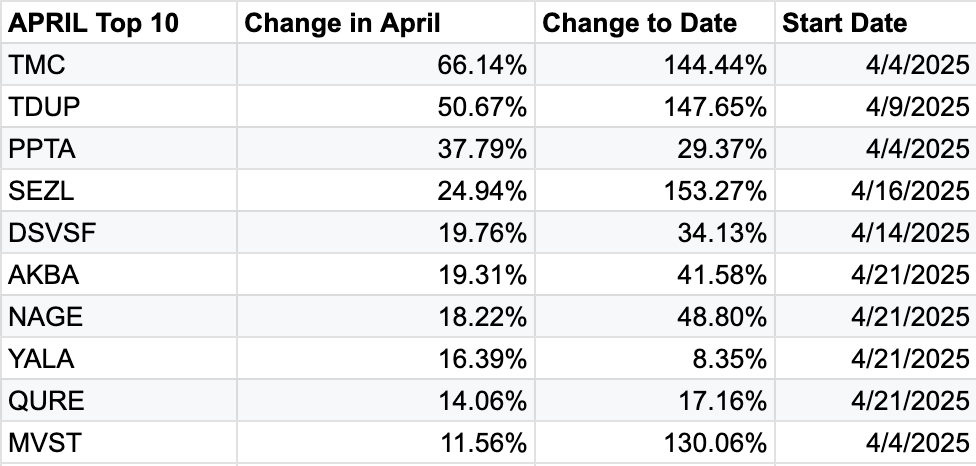Screen dimensions: 976x466
Task: Select the 4/16/2025 start date cell
Action: pos(876,190)
